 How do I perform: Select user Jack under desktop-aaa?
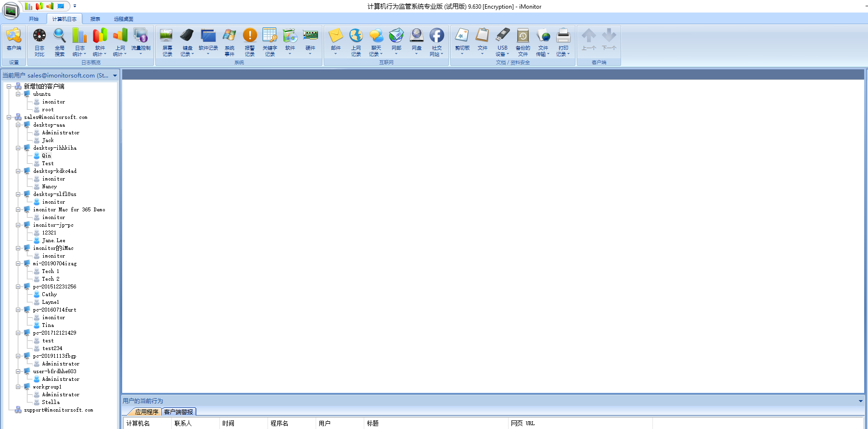tap(48, 141)
